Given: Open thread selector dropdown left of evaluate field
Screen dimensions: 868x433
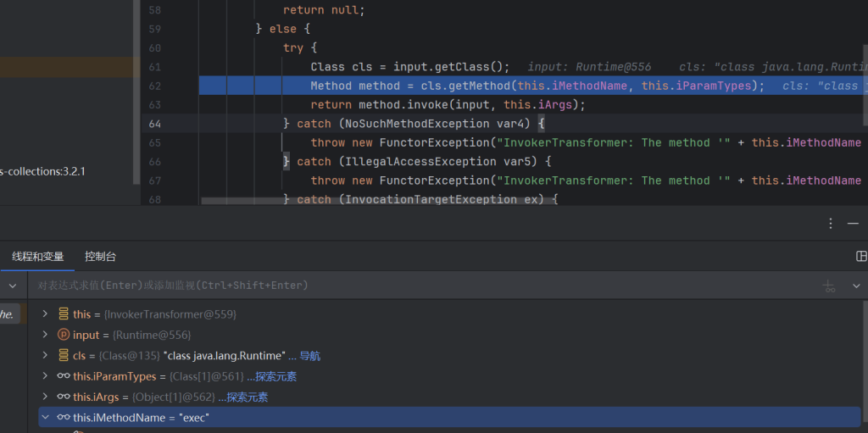Looking at the screenshot, I should click(13, 286).
